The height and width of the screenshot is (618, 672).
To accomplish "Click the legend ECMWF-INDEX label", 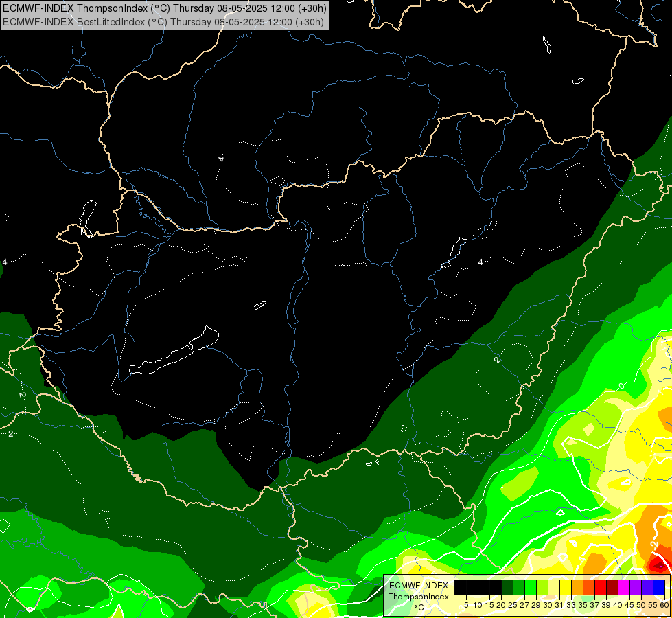I will tap(418, 586).
